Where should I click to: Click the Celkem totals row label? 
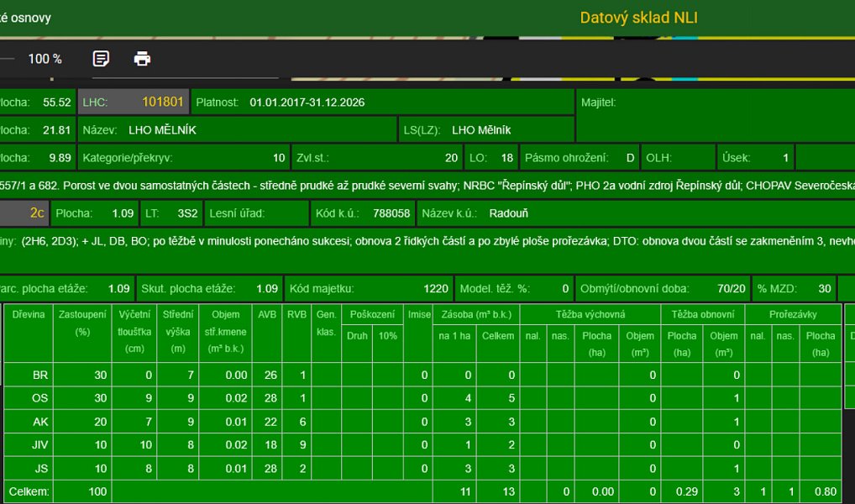29,491
